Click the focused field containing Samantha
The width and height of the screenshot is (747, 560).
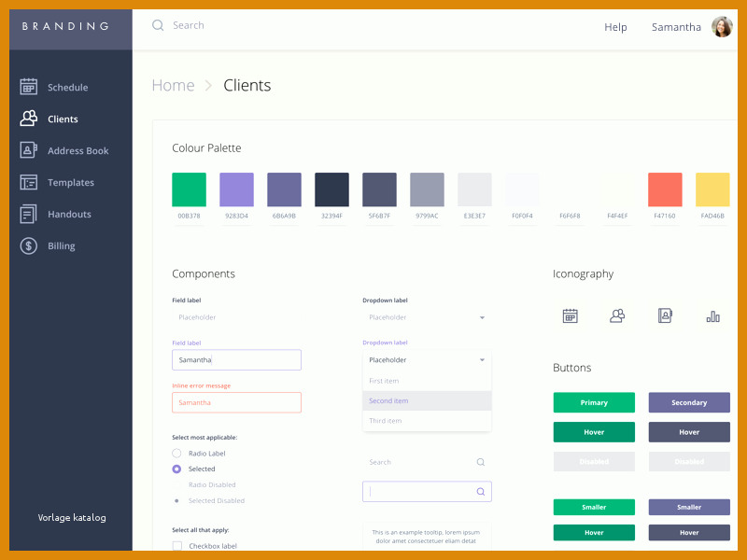coord(237,360)
